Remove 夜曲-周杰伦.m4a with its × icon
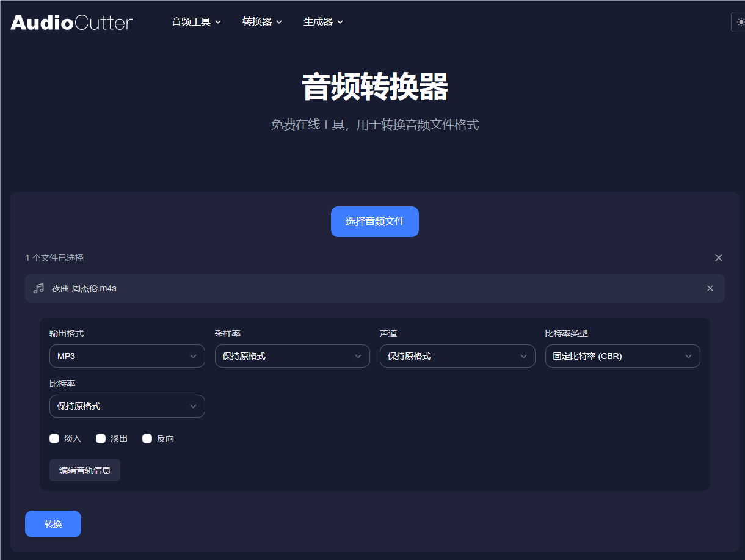The image size is (745, 560). (x=710, y=288)
